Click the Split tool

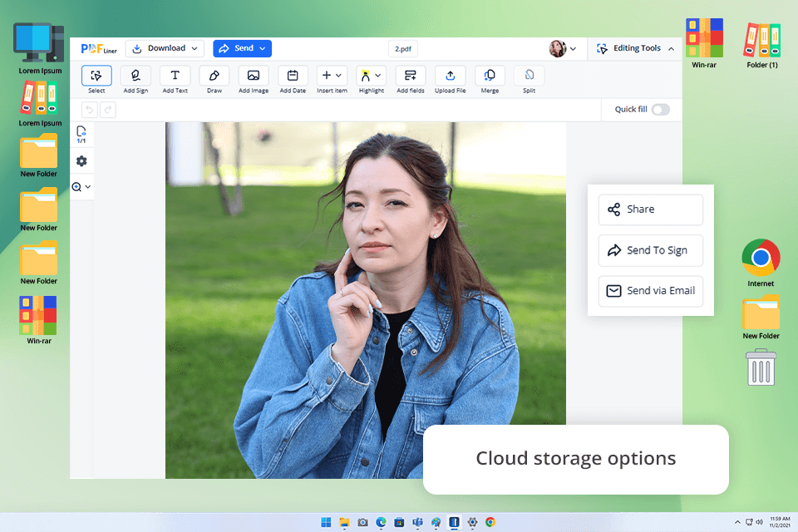(x=529, y=76)
